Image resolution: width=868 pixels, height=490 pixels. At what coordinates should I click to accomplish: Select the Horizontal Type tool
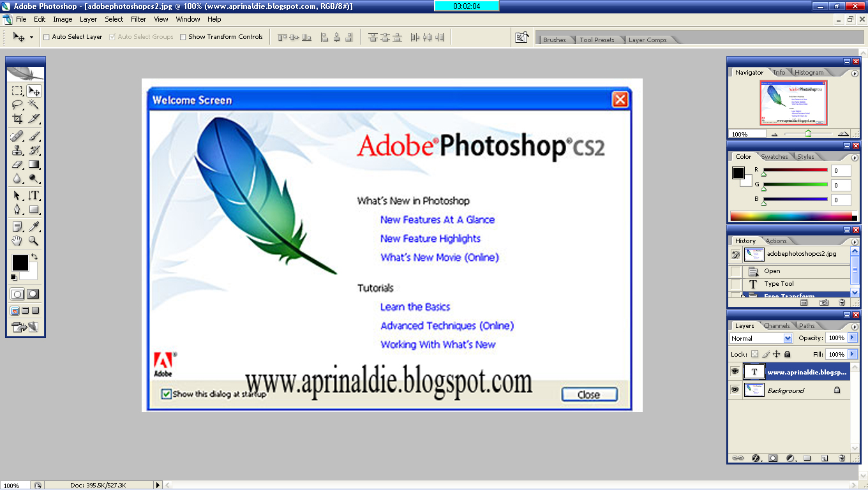coord(33,195)
